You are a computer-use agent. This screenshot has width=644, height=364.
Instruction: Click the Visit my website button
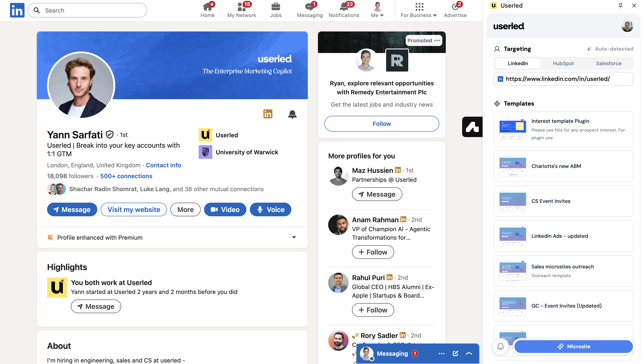134,209
